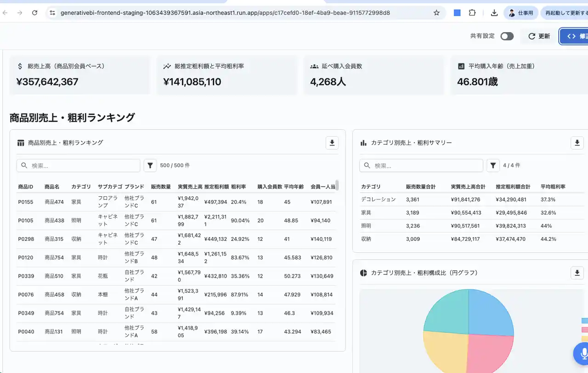Open filter for product ranking table
Viewport: 588px width, 373px height.
pos(150,166)
